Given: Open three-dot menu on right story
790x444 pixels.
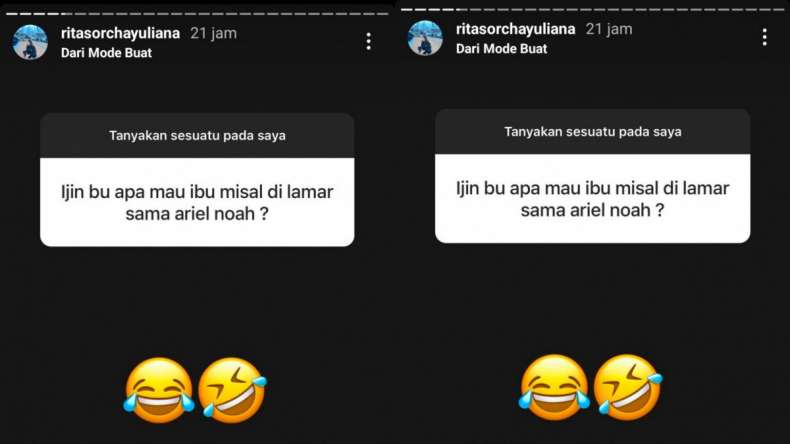Looking at the screenshot, I should [x=764, y=37].
